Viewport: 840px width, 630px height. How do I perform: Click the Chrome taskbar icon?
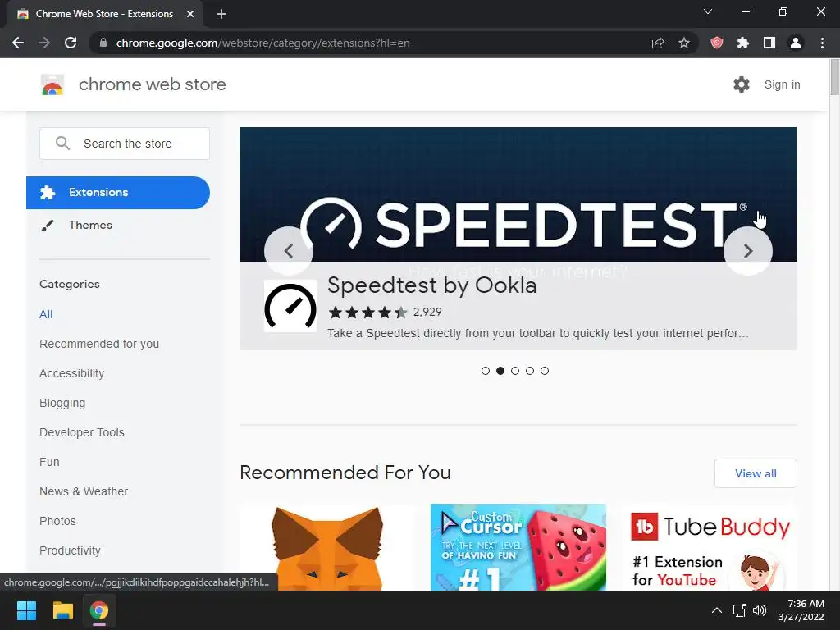(99, 610)
